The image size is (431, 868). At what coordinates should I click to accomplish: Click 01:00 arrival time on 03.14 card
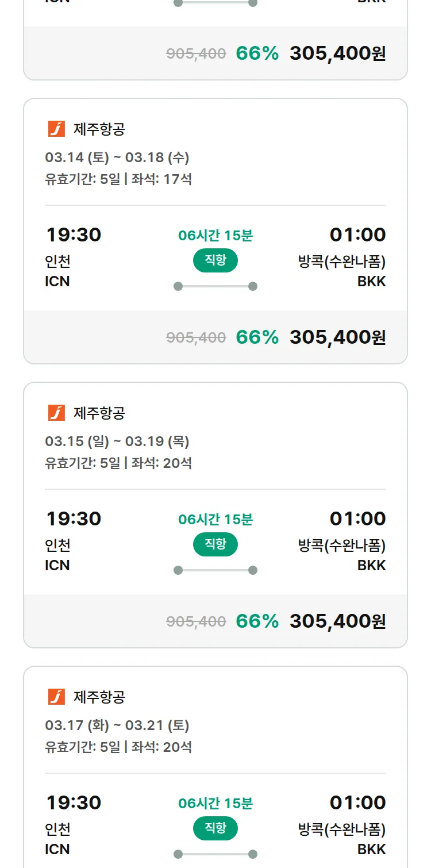point(357,235)
